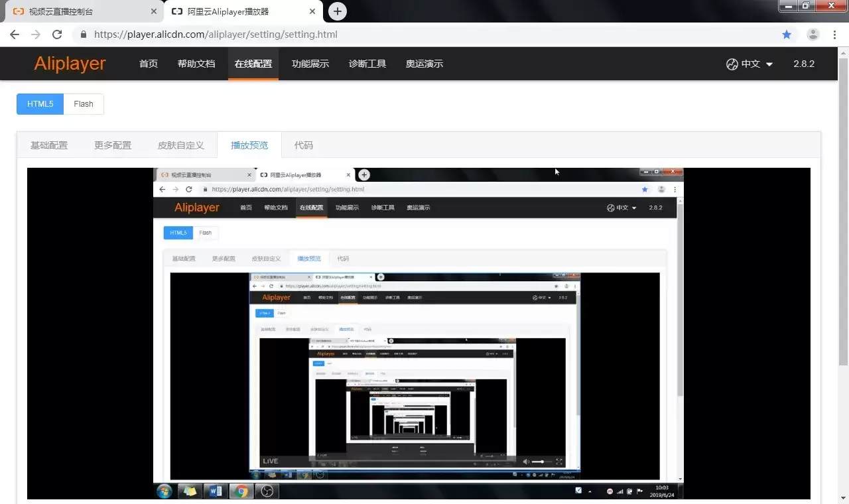Click the live video preview player
The image size is (849, 504).
click(419, 334)
